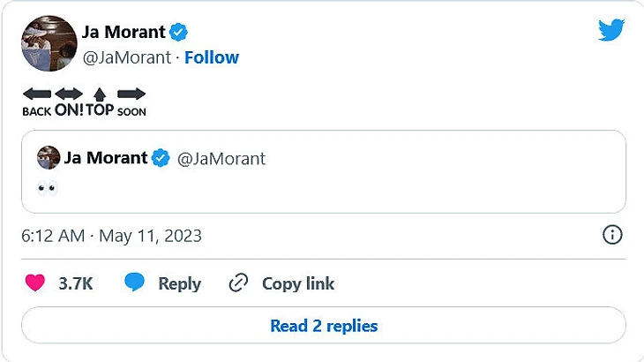The width and height of the screenshot is (644, 362).
Task: Click the TOP up arrow emoji
Action: click(x=100, y=94)
